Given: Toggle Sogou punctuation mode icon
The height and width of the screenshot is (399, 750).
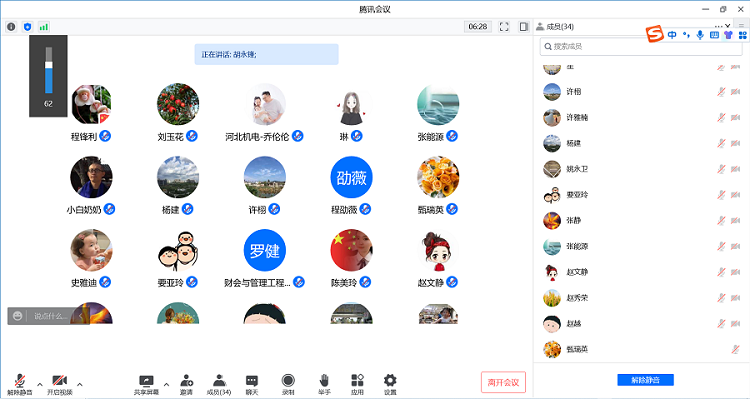Looking at the screenshot, I should [686, 35].
